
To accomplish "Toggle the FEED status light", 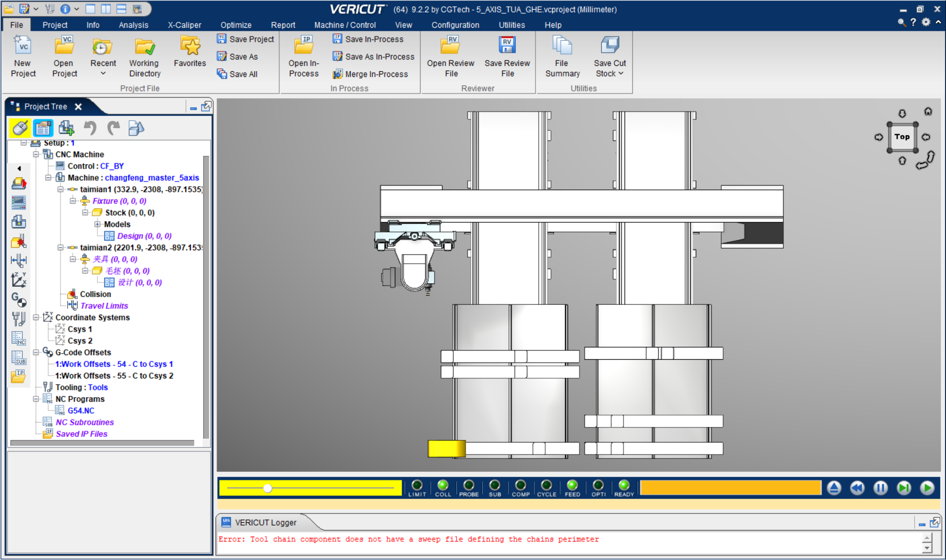I will coord(572,485).
